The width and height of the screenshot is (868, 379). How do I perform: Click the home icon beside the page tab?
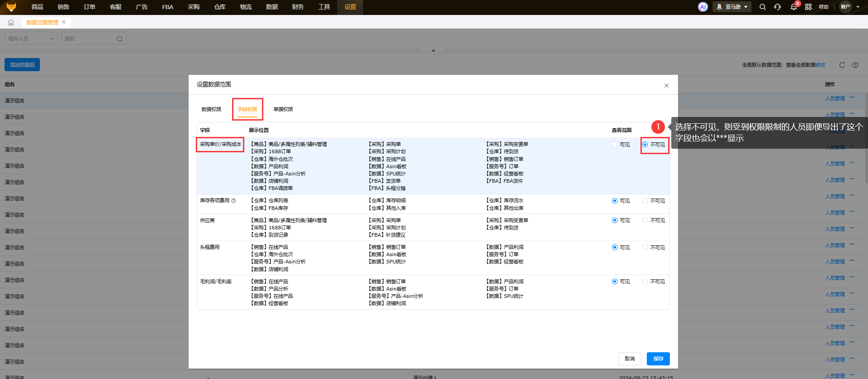[x=11, y=22]
